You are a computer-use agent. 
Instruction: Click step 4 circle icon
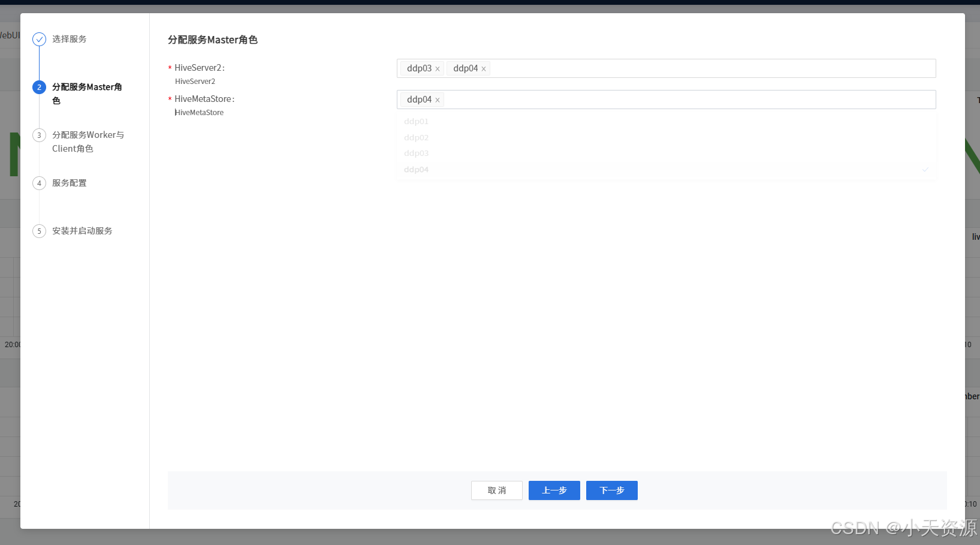coord(39,183)
